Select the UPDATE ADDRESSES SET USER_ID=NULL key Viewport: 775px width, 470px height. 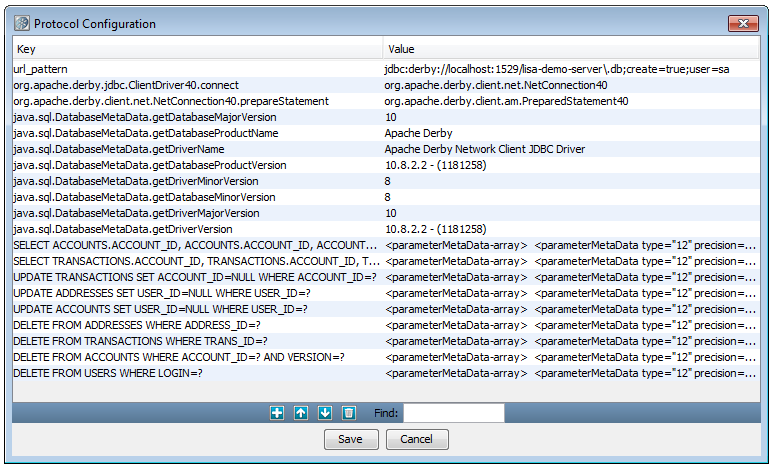coord(198,293)
